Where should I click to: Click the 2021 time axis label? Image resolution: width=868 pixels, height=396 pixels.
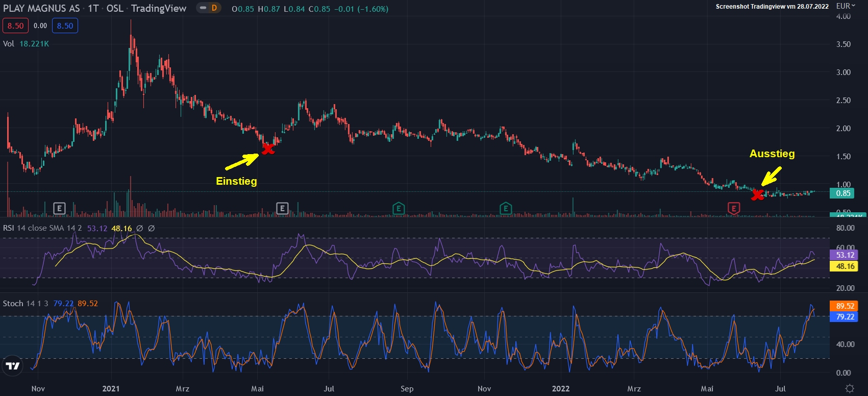[111, 389]
